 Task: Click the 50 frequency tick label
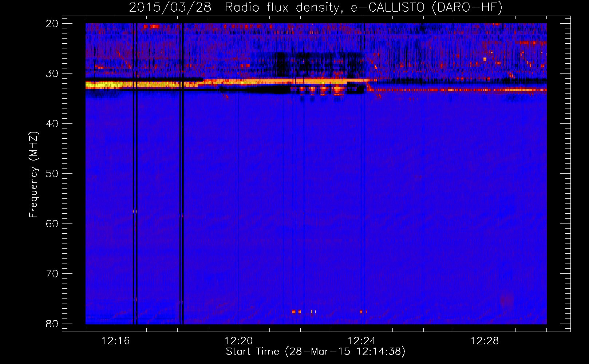(52, 174)
